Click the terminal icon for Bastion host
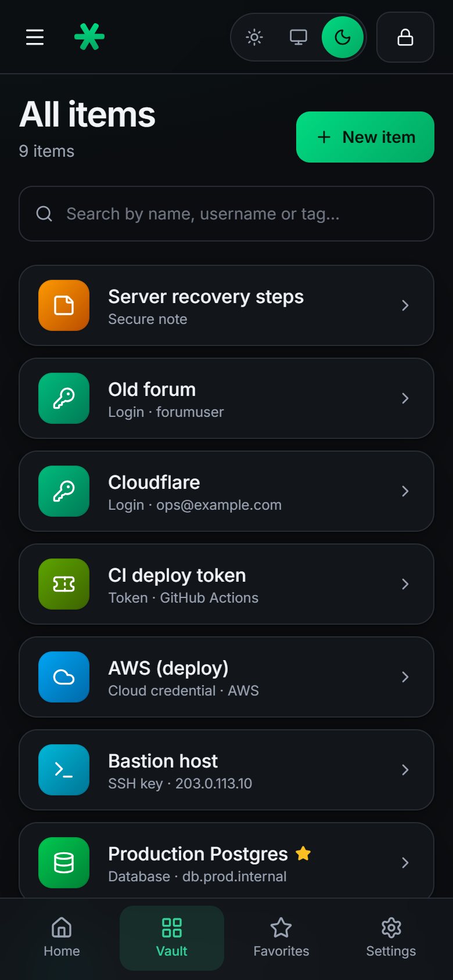The width and height of the screenshot is (453, 980). (x=64, y=770)
